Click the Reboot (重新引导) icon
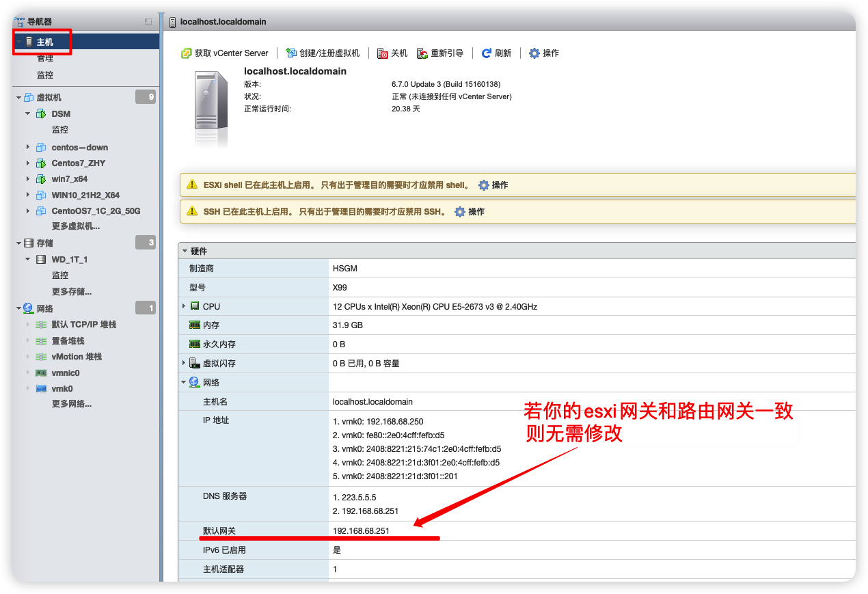This screenshot has width=868, height=594. point(423,53)
